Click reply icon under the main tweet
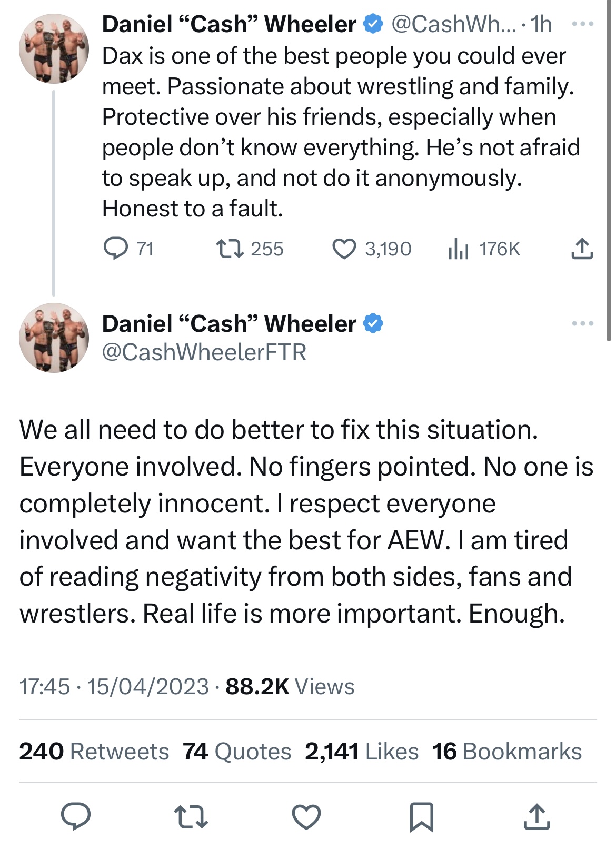Viewport: 616px width, 849px height. pos(76,816)
